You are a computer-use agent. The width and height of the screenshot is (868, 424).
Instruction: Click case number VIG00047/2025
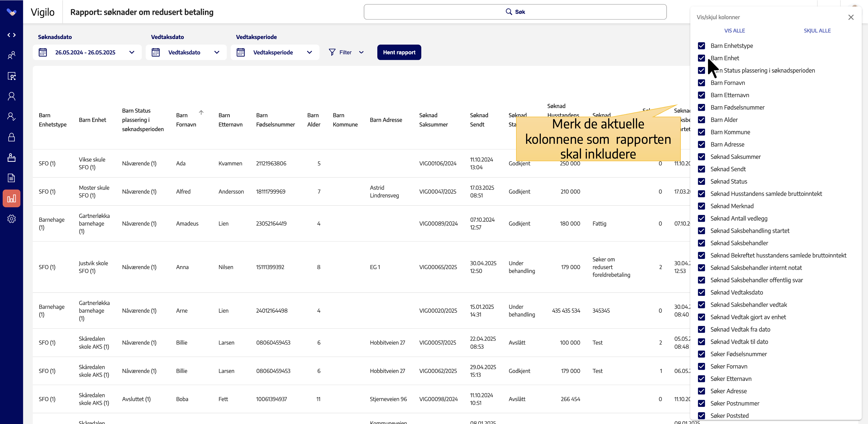pos(438,192)
